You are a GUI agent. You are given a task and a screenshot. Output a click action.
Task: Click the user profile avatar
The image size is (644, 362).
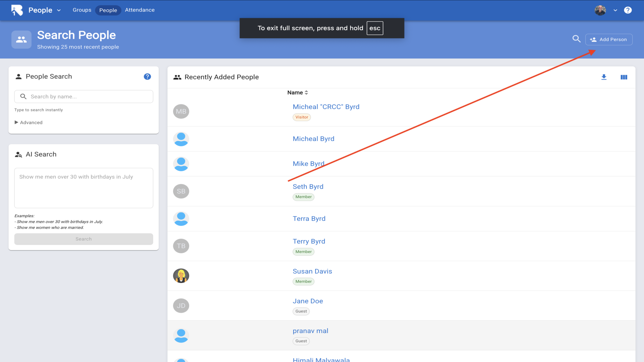point(600,10)
